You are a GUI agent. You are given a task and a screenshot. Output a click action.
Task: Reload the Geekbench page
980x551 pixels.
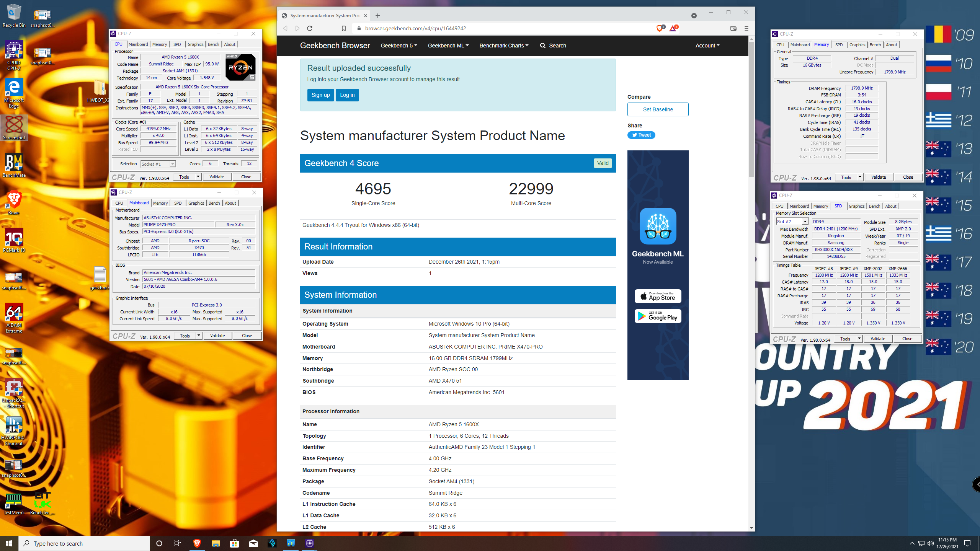coord(310,28)
